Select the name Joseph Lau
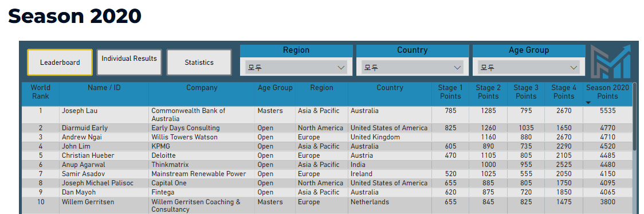Viewport: 644px width, 214px height. [x=80, y=111]
